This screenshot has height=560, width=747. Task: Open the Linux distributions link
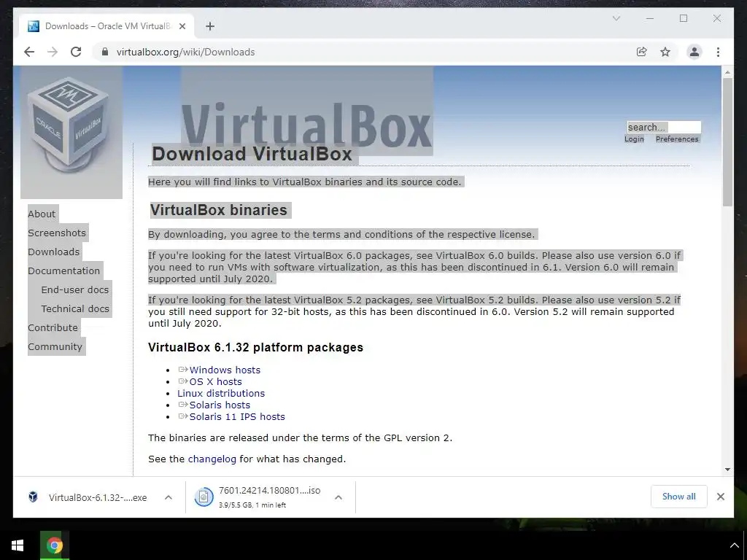(x=221, y=393)
